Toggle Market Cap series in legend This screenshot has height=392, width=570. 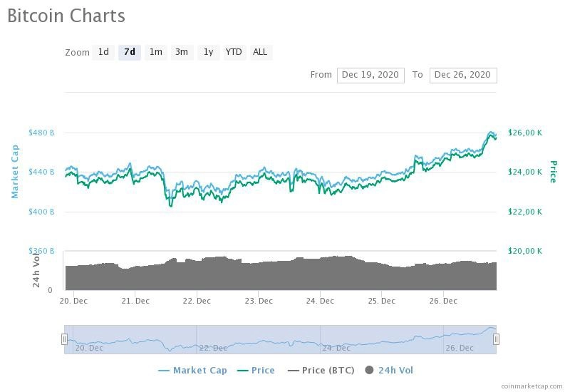(x=192, y=371)
